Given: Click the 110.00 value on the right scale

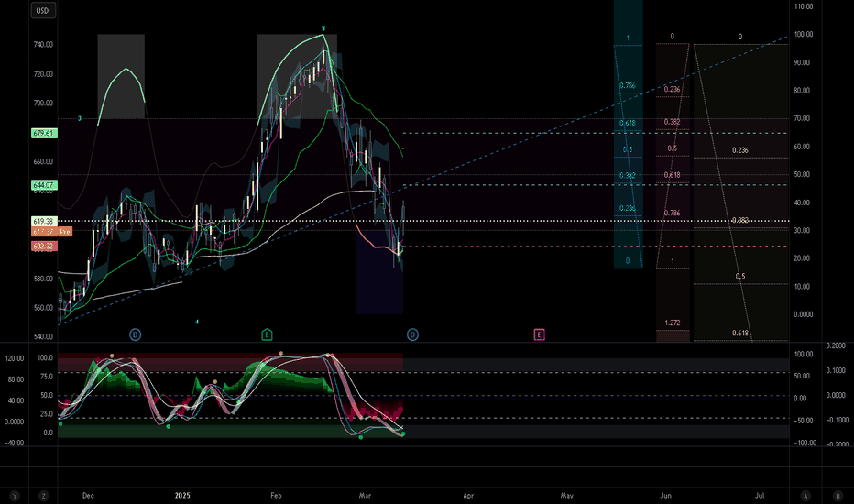Looking at the screenshot, I should 804,6.
